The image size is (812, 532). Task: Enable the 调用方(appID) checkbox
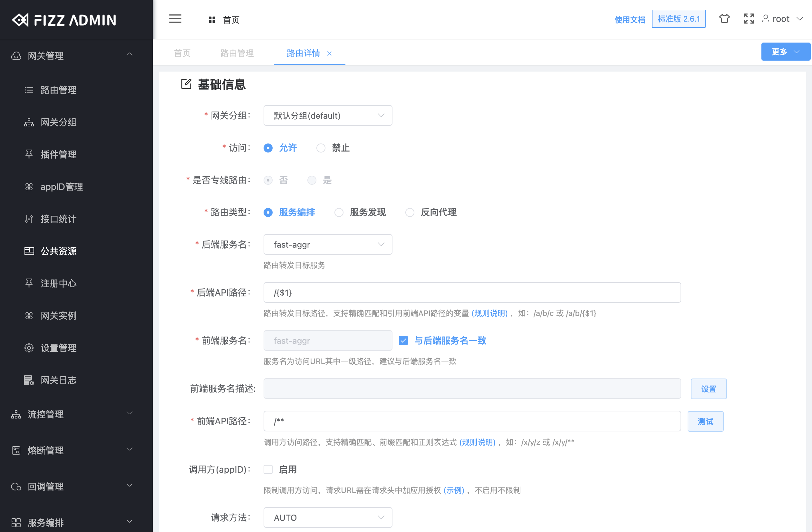pos(268,469)
